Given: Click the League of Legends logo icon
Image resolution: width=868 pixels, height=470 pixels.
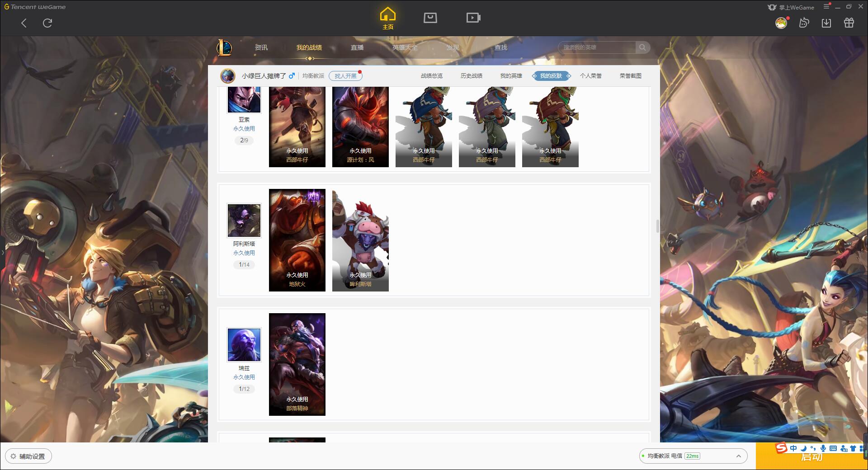Looking at the screenshot, I should tap(225, 47).
